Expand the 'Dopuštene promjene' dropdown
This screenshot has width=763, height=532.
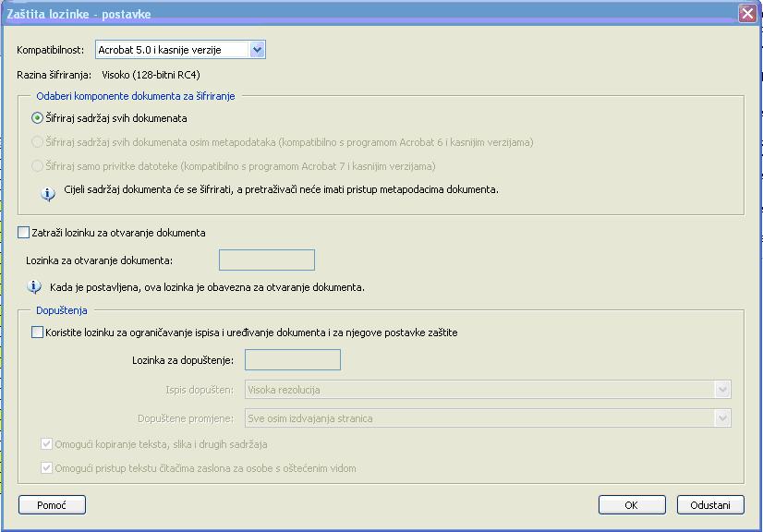tap(488, 418)
